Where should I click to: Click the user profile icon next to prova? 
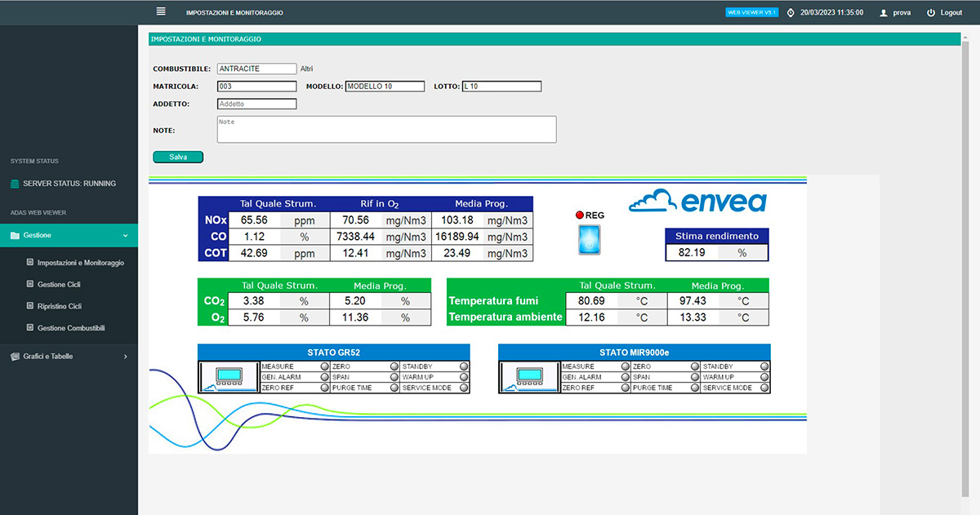(x=883, y=13)
